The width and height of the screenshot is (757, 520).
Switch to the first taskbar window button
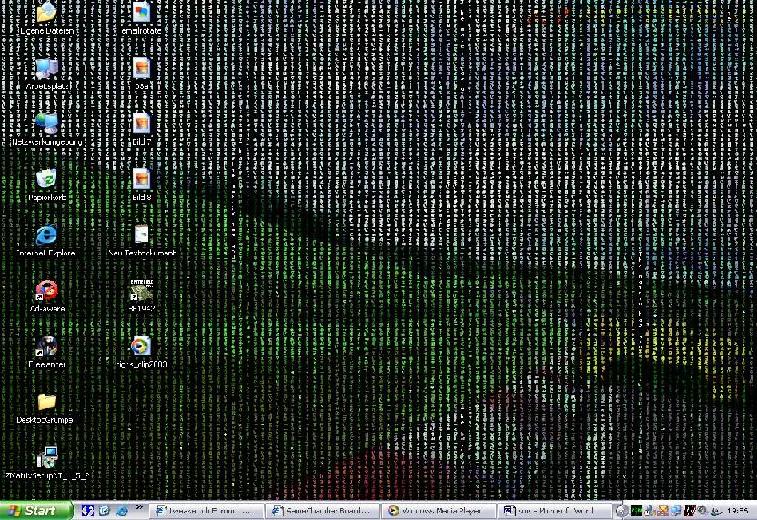(207, 510)
